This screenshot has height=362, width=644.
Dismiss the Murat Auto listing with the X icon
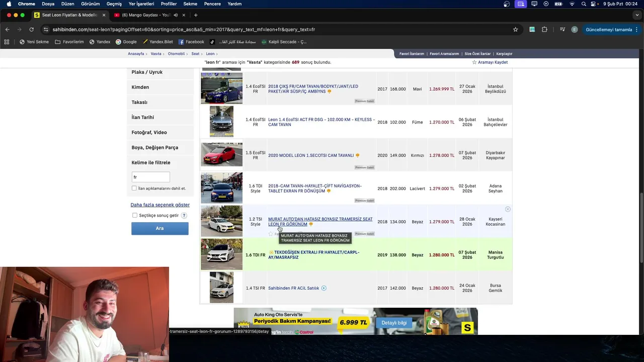(508, 209)
